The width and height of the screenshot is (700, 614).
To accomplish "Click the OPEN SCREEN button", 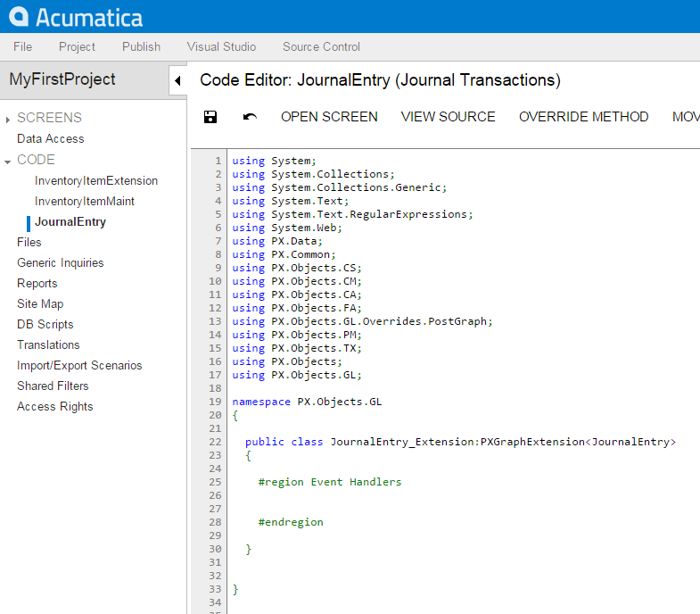I will [x=329, y=117].
